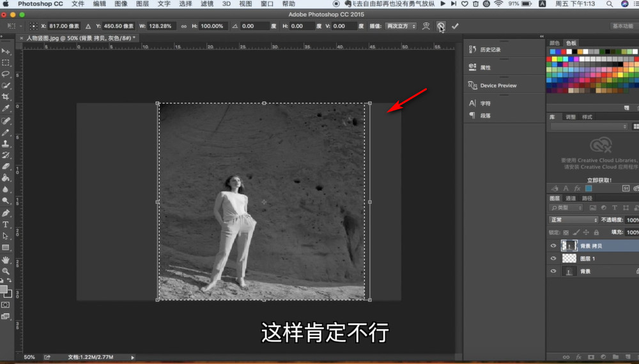
Task: Link layers at Layers panel bottom
Action: (566, 357)
